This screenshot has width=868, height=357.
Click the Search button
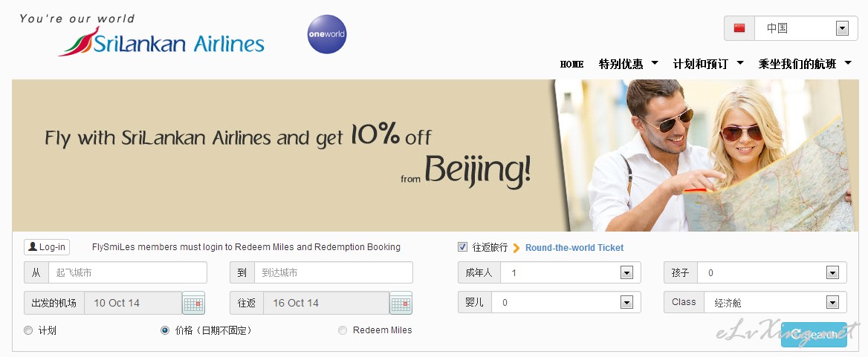(814, 334)
